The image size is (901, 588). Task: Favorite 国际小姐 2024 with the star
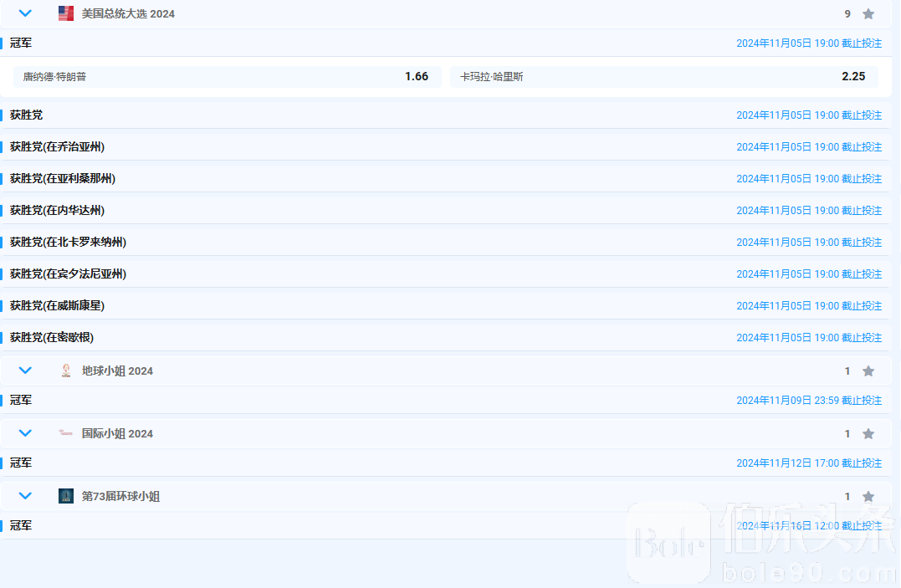coord(868,434)
